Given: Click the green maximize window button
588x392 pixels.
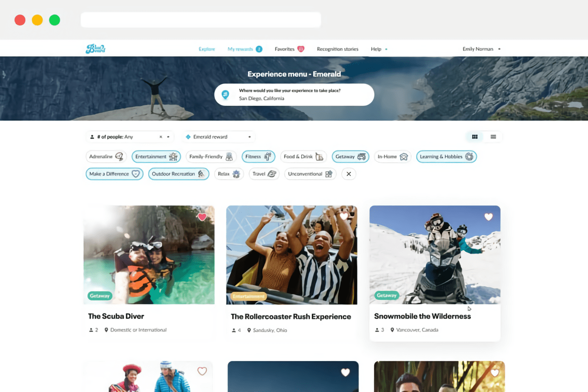Looking at the screenshot, I should click(x=54, y=20).
